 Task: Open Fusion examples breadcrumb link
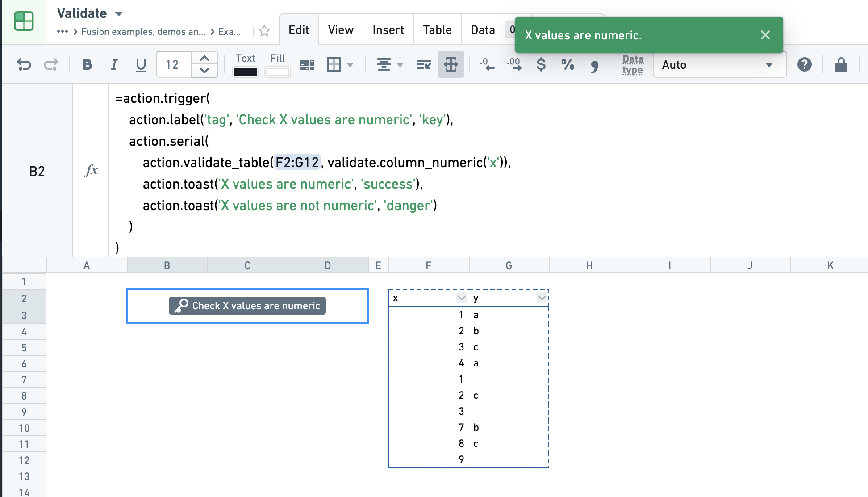pyautogui.click(x=143, y=32)
